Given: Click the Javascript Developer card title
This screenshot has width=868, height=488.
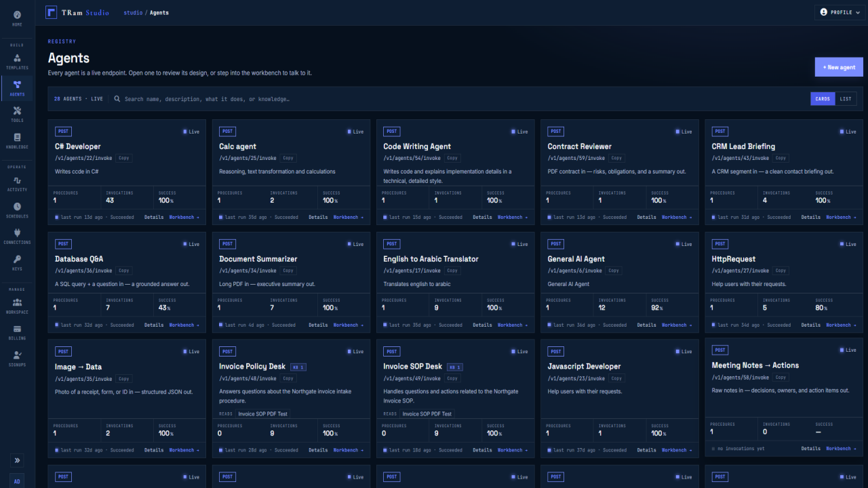Looking at the screenshot, I should click(x=584, y=367).
